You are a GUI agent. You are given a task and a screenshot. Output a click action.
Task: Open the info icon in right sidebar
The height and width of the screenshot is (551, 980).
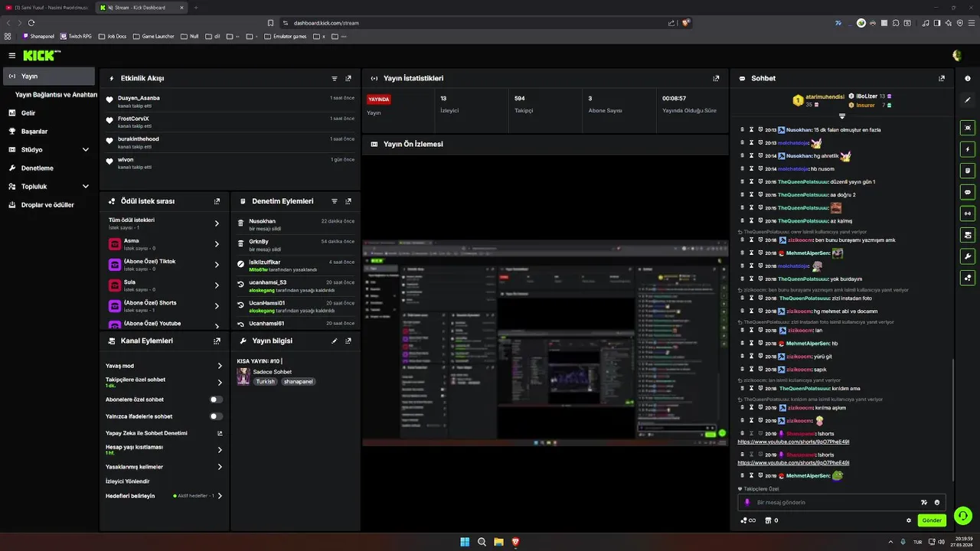pos(968,78)
